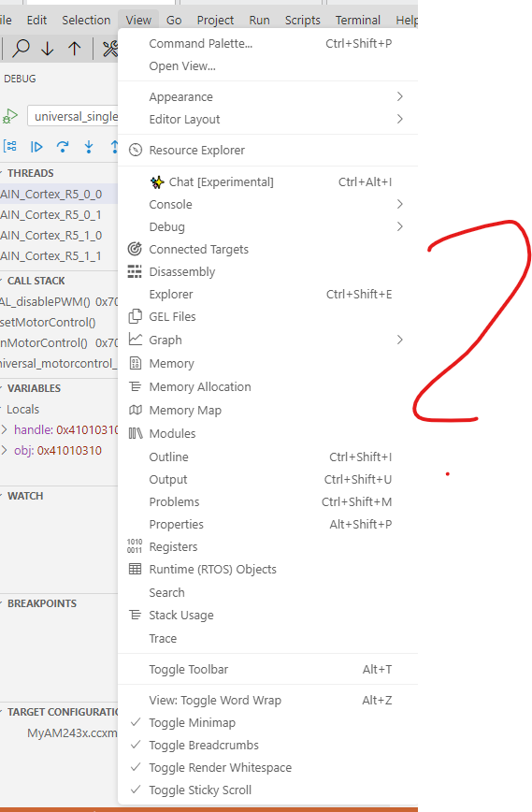532x812 pixels.
Task: Open the Modules view
Action: tap(267, 433)
